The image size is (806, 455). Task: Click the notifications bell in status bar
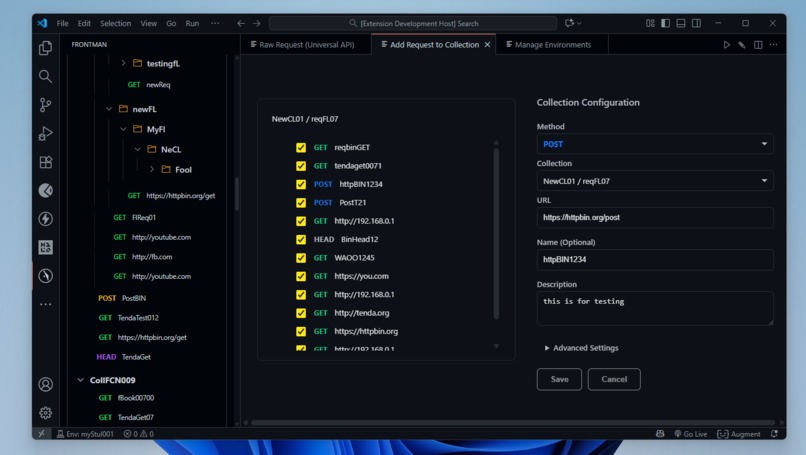click(x=774, y=434)
